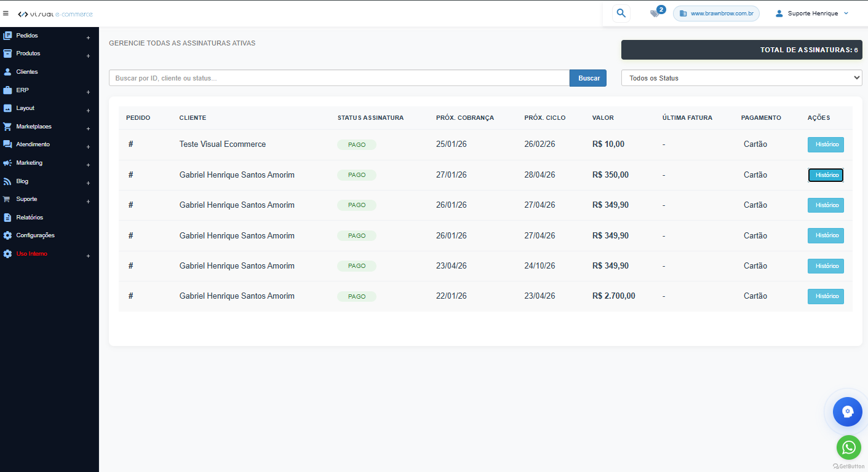Select the Blog menu item
The width and height of the screenshot is (868, 472).
click(22, 181)
